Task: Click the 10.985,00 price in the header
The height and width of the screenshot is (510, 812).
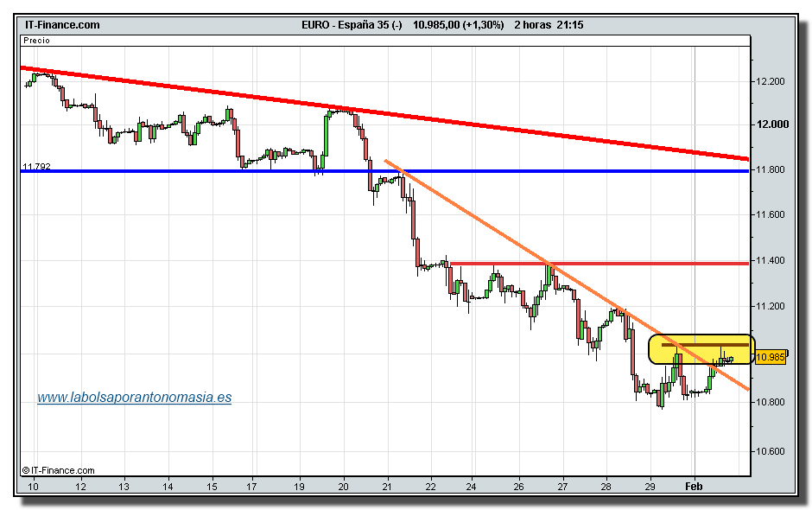Action: [436, 25]
